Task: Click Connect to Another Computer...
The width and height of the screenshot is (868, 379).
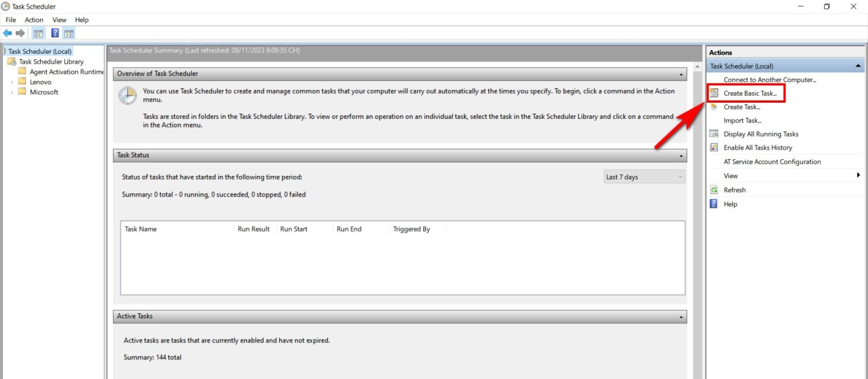Action: pos(770,79)
